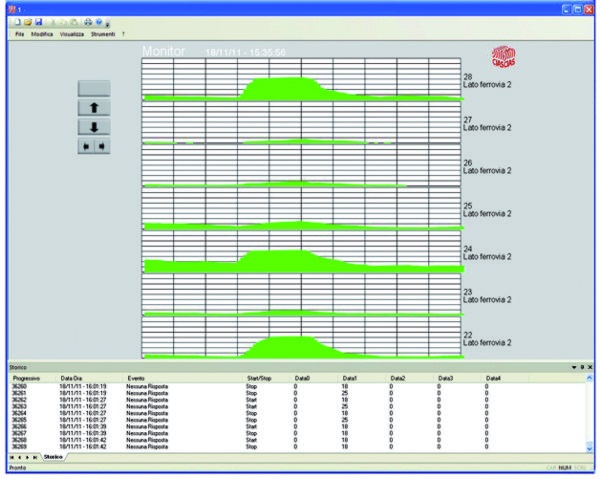Click the Save floppy disk icon
Viewport: 600px width, 479px height.
pos(38,22)
